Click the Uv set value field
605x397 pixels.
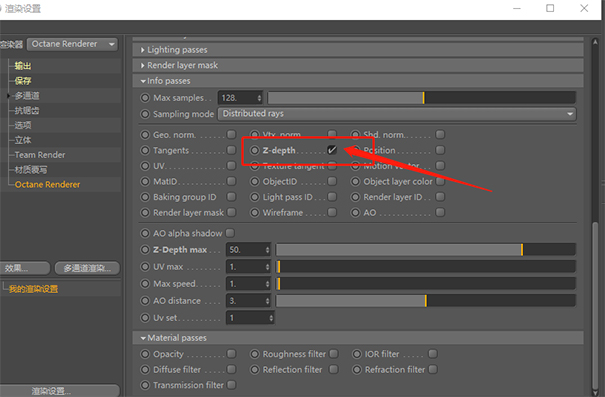(247, 318)
